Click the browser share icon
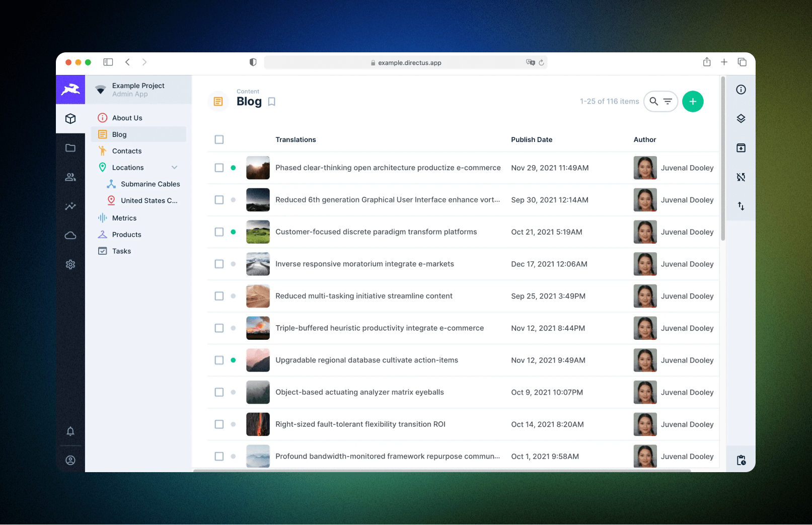This screenshot has height=525, width=812. click(707, 62)
